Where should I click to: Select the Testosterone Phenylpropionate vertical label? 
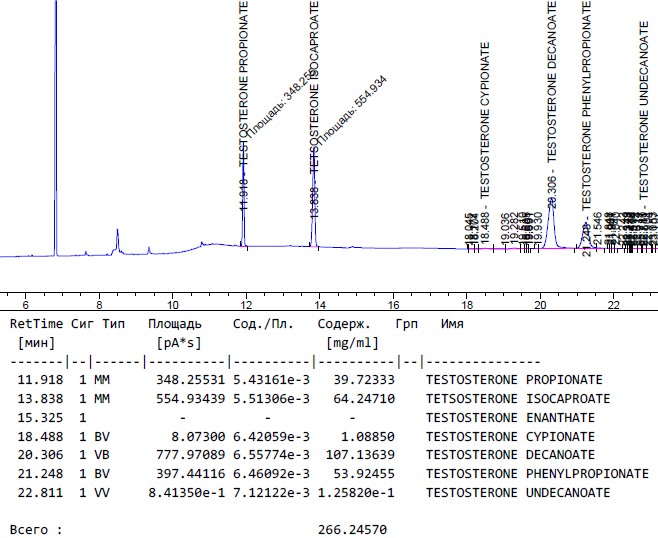pyautogui.click(x=586, y=95)
